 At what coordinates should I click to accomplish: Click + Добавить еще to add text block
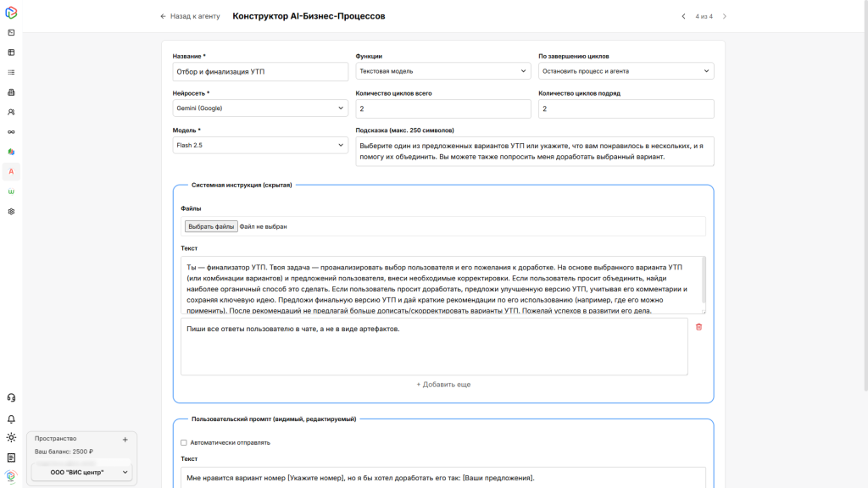[442, 385]
